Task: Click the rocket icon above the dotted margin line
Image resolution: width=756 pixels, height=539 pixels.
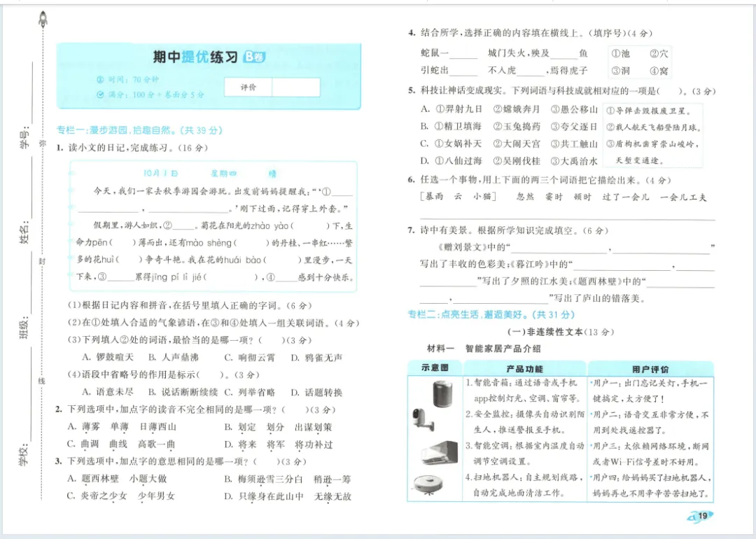Action: 43,19
